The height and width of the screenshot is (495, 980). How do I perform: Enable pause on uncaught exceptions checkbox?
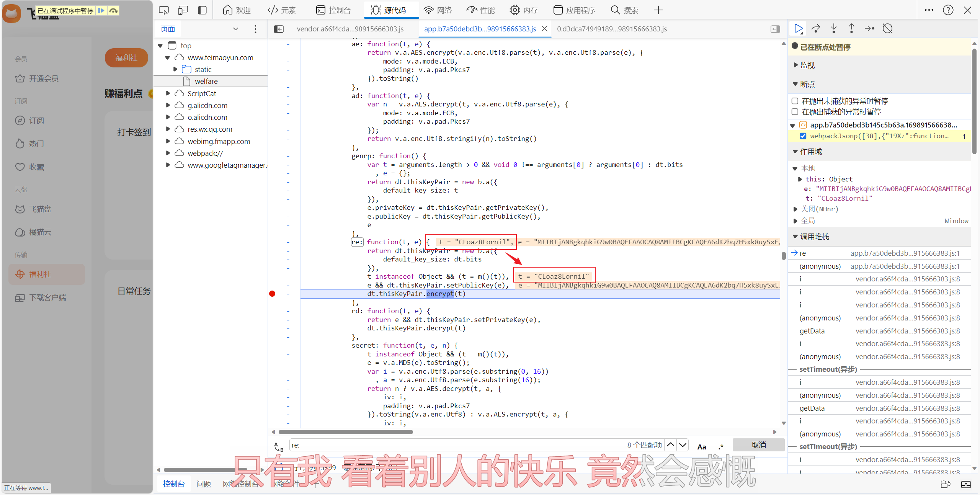coord(795,101)
